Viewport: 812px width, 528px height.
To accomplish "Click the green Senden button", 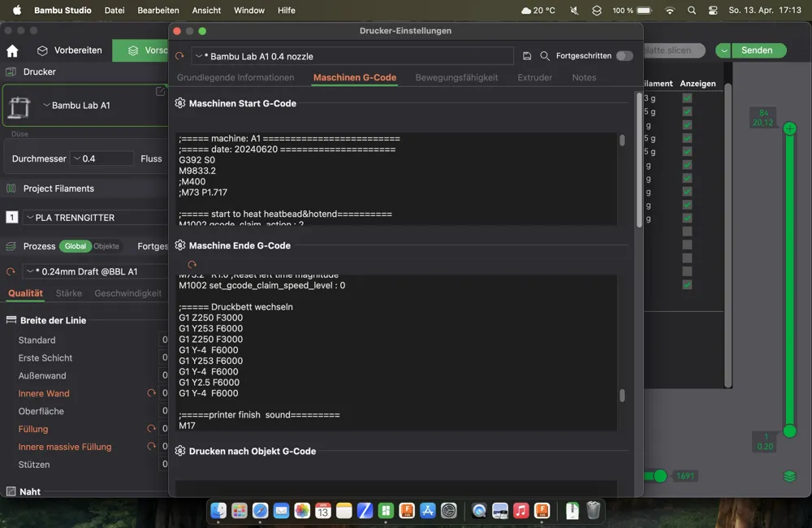I will click(756, 50).
